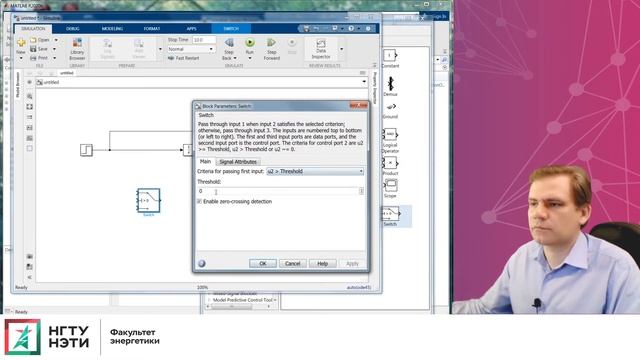Viewport: 640px width, 360px height.
Task: Click the Zoom magnifier in canvas palette
Action: (30, 96)
